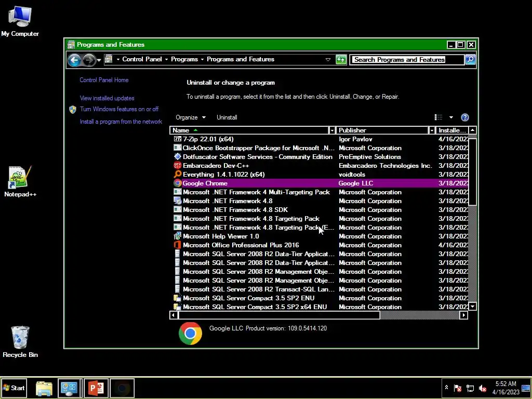Select the Embarcadero Dev-C++ icon
This screenshot has height=399, width=532.
coord(178,166)
